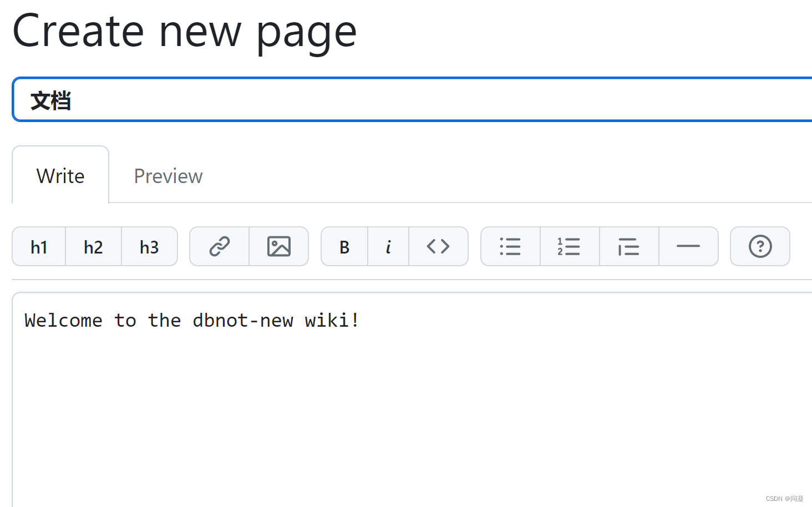
Task: Apply h3 heading style
Action: (149, 246)
